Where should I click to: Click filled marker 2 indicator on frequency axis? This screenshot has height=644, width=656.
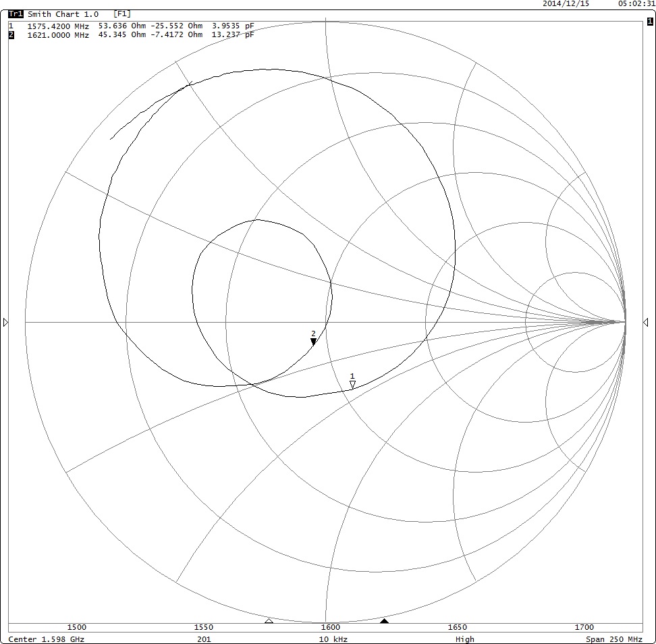coord(384,620)
